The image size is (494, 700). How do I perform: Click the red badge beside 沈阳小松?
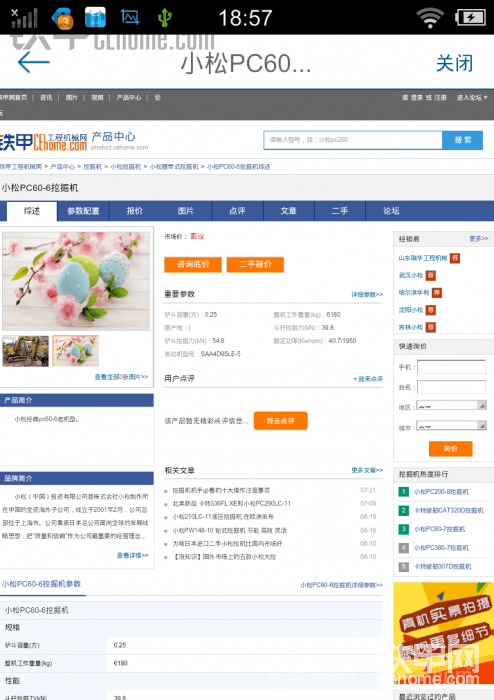pos(430,310)
